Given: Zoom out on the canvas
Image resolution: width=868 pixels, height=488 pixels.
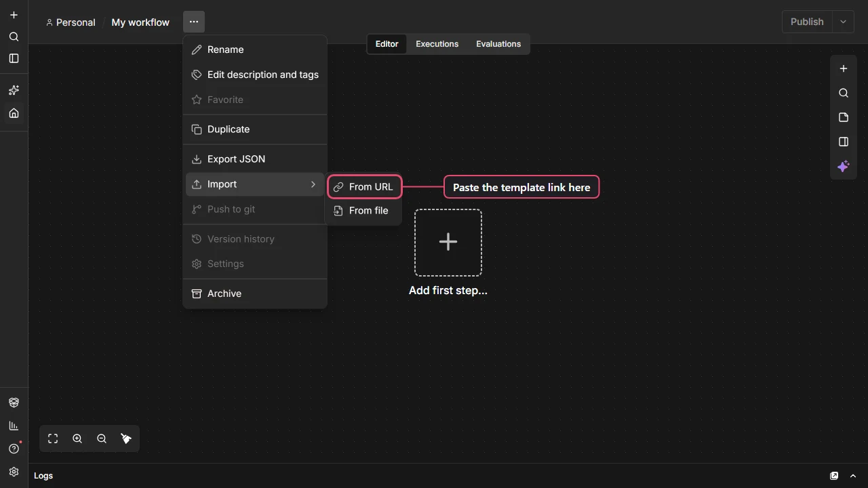Looking at the screenshot, I should point(102,439).
